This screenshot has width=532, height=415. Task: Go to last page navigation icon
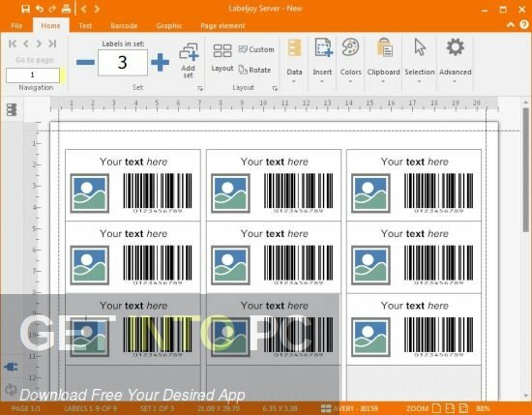pos(52,44)
